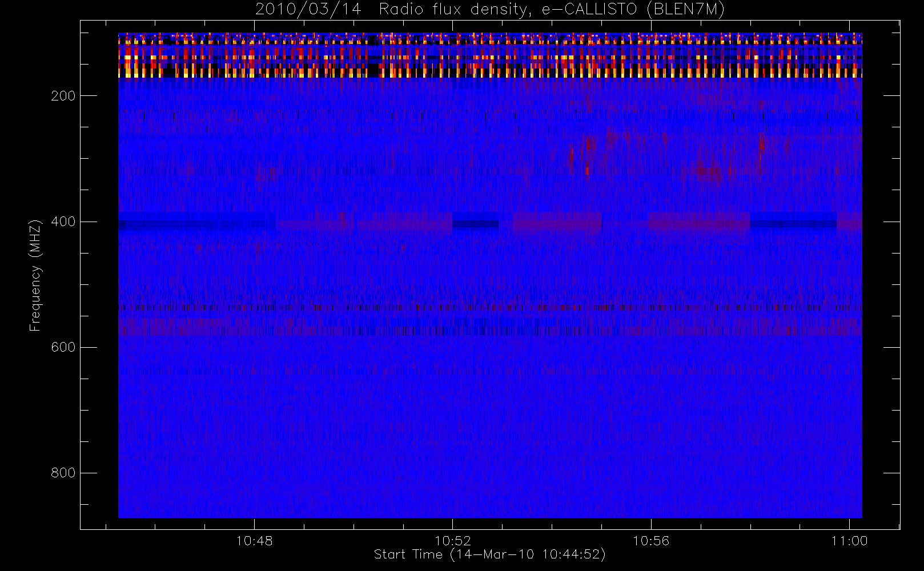924x571 pixels.
Task: Select the '200' frequency axis label
Action: (63, 96)
